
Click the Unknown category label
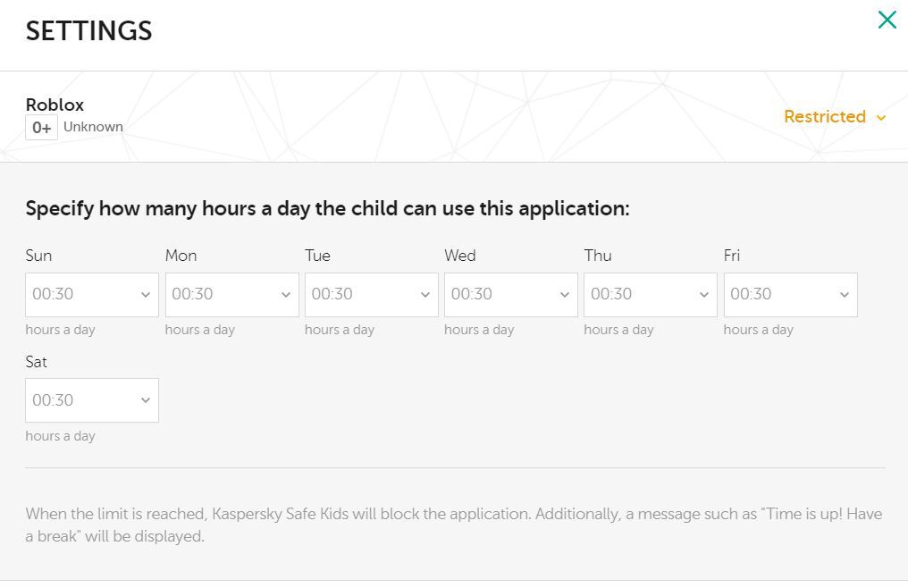93,127
